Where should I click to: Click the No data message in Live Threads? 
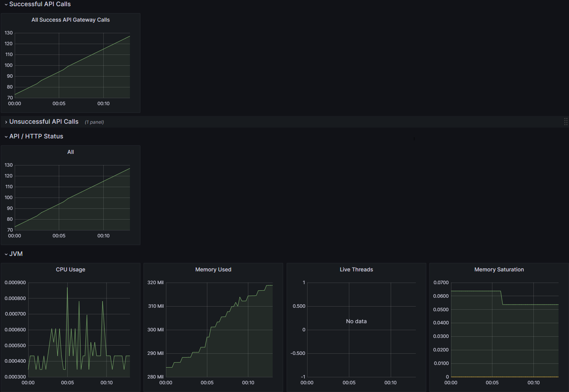tap(356, 321)
